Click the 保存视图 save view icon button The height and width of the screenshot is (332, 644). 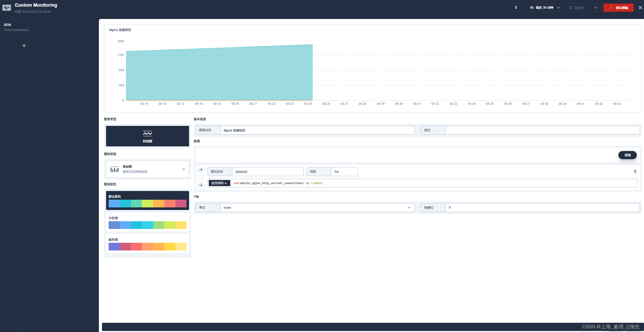click(619, 7)
